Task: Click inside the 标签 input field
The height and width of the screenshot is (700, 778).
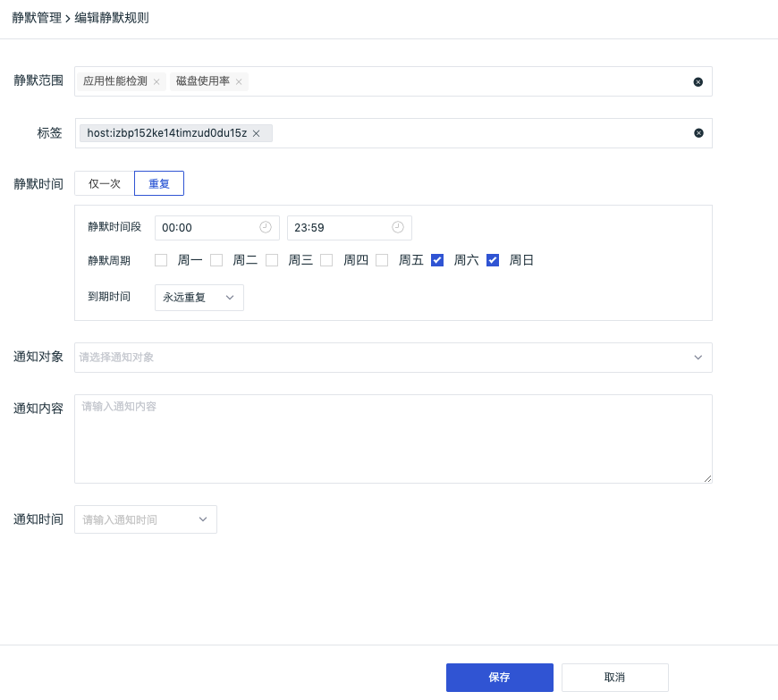Action: pos(393,133)
